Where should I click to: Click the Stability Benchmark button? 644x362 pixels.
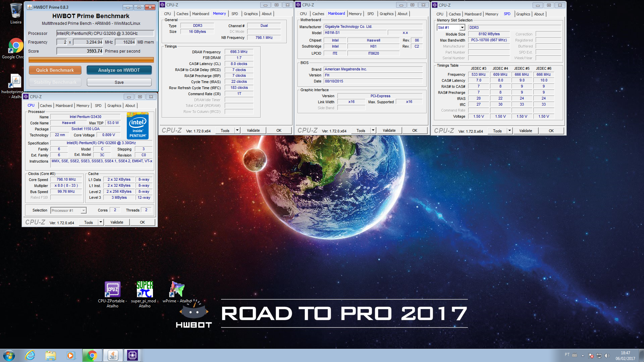click(55, 82)
